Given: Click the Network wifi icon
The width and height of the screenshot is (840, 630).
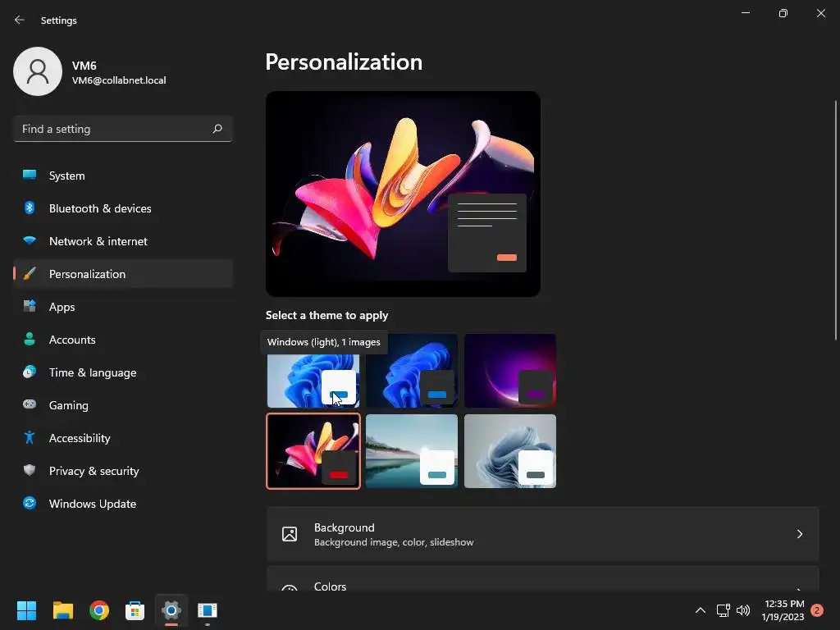Looking at the screenshot, I should tap(30, 240).
